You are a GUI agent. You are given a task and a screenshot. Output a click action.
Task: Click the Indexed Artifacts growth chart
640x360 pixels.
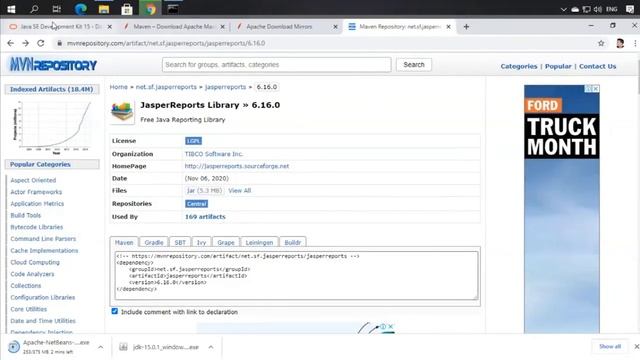[52, 127]
